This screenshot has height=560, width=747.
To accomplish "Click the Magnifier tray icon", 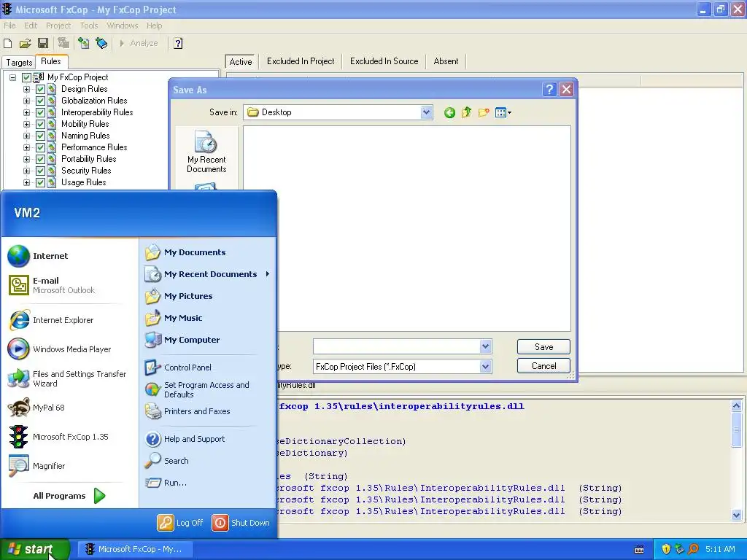I will point(694,549).
